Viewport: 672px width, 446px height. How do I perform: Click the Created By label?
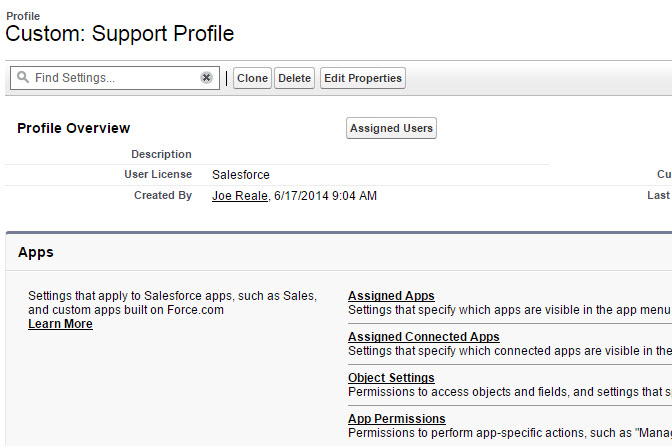click(x=163, y=195)
